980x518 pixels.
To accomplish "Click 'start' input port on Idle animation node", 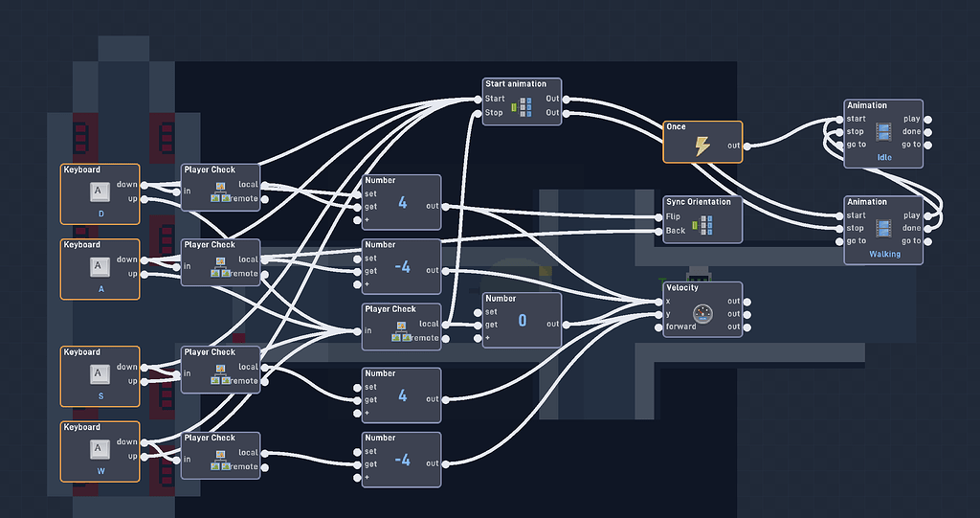I will [839, 119].
